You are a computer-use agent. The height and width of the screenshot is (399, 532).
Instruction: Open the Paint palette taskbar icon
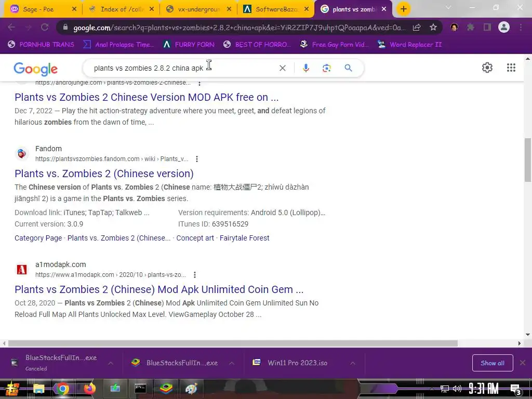(x=191, y=389)
